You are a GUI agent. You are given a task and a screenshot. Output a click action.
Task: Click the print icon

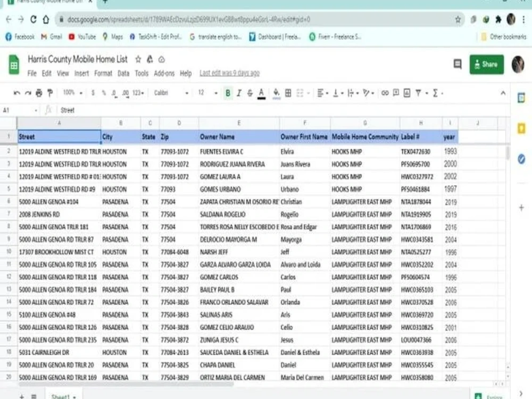pos(39,93)
